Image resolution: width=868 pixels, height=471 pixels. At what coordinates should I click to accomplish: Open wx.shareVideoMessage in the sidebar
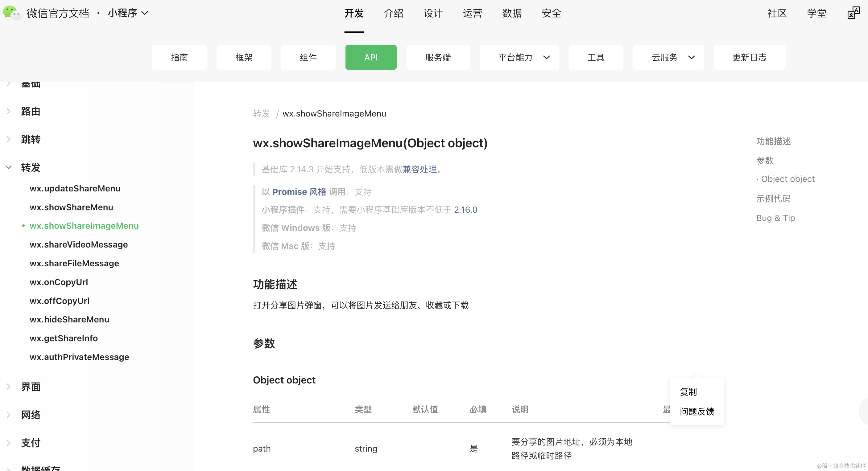click(x=79, y=244)
